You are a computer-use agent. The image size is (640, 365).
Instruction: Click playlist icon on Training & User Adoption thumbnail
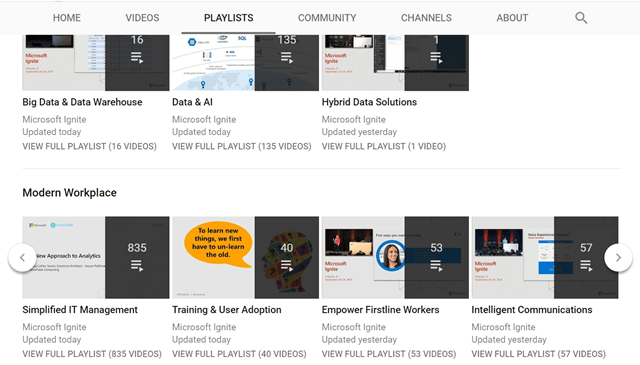point(287,266)
